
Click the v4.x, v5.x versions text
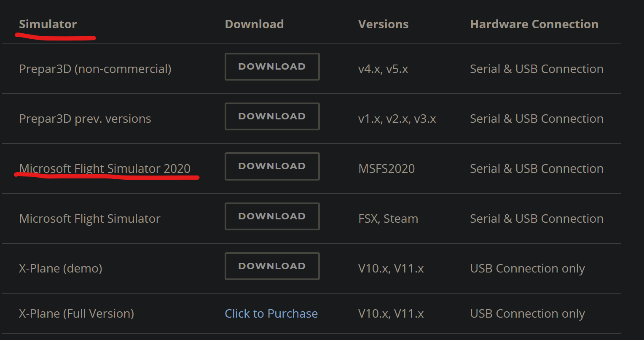[x=383, y=69]
